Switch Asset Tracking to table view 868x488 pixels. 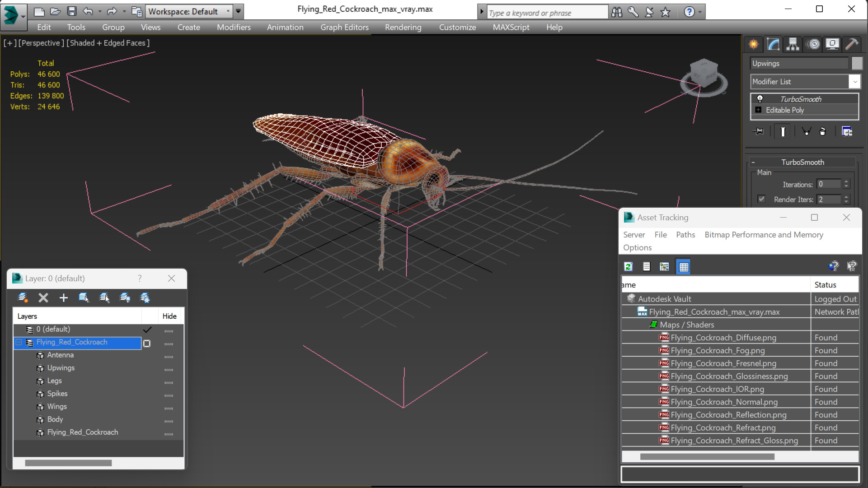pos(683,267)
